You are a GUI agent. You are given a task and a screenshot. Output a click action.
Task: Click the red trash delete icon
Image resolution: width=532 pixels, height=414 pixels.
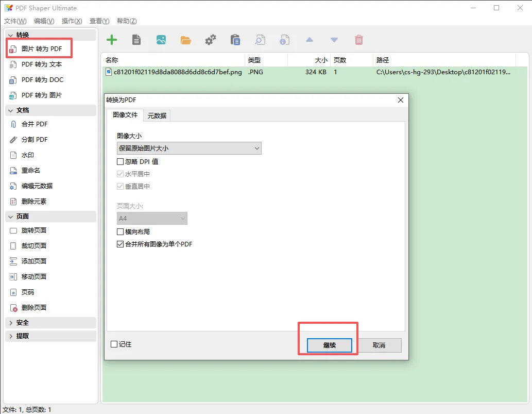click(x=359, y=40)
